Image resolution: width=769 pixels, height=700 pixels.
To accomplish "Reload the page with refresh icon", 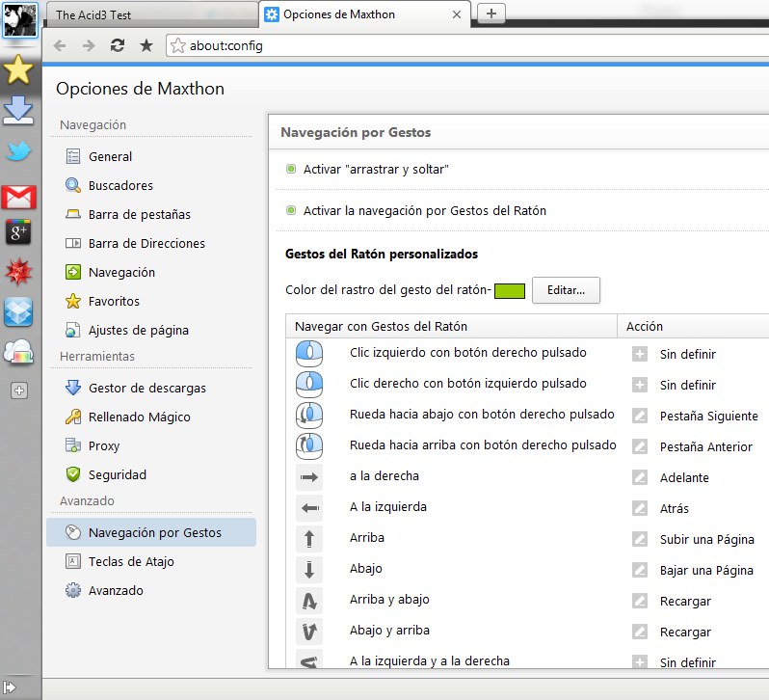I will coord(118,45).
